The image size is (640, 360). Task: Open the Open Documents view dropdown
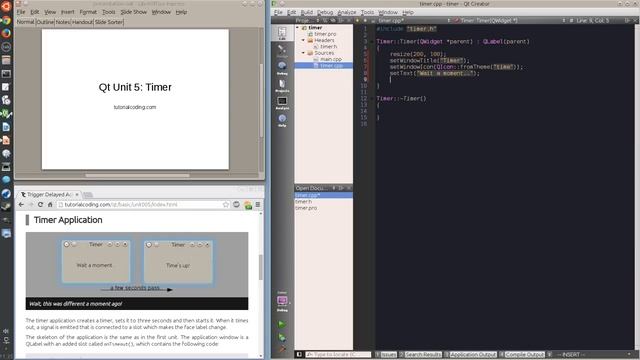pos(314,188)
